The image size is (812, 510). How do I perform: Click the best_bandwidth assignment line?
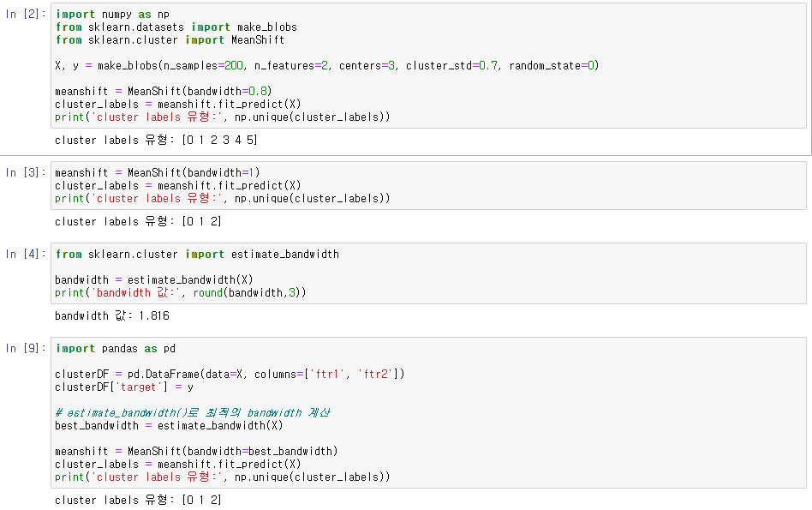click(x=169, y=425)
